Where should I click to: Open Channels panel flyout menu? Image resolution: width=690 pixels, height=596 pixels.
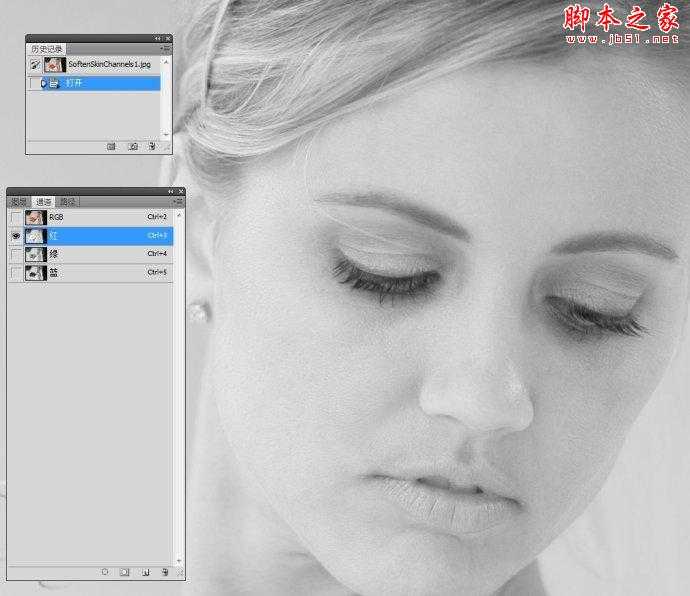(x=178, y=202)
